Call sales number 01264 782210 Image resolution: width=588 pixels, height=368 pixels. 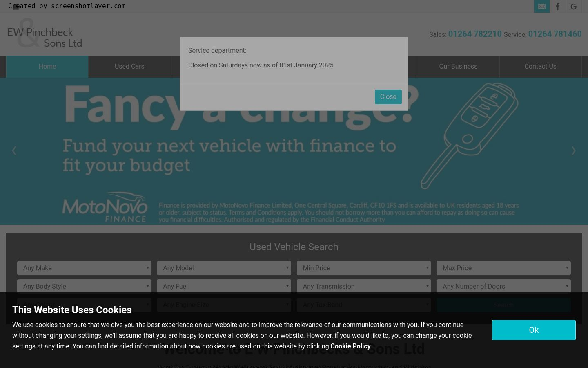pyautogui.click(x=475, y=34)
